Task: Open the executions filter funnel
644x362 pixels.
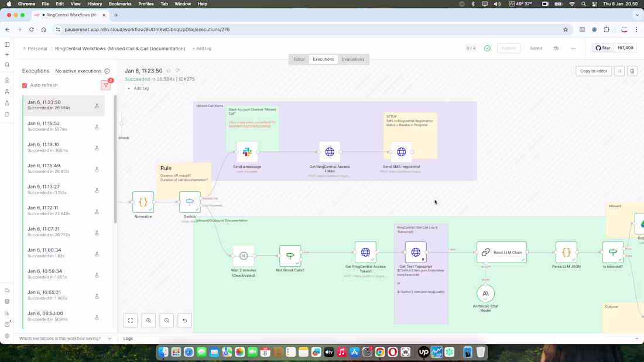Action: click(x=106, y=85)
